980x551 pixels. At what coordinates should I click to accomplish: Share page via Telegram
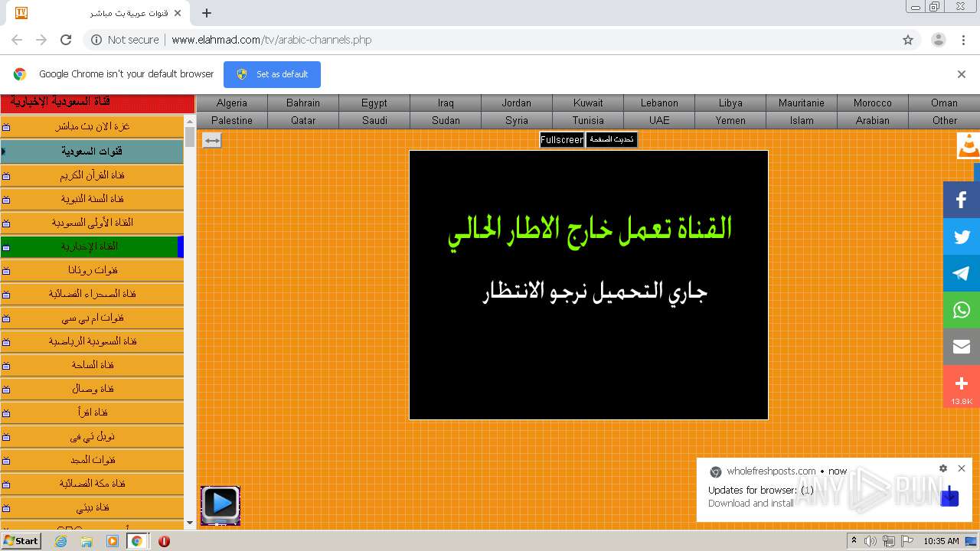pyautogui.click(x=962, y=273)
